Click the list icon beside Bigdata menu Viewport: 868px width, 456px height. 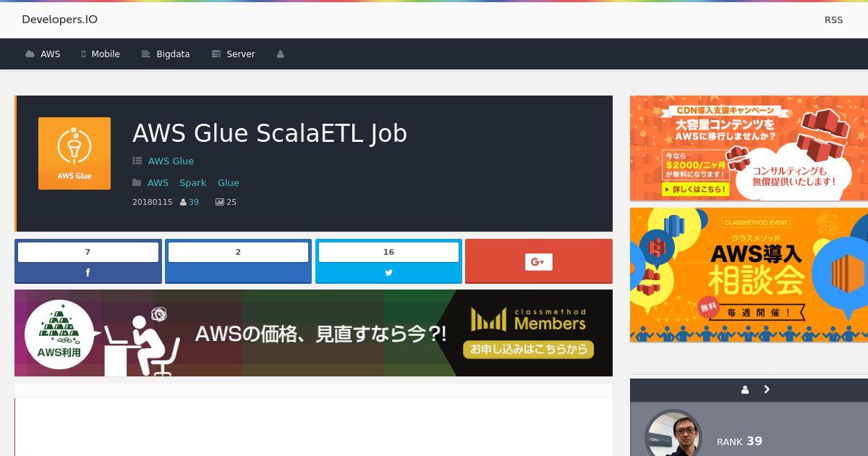coord(145,54)
